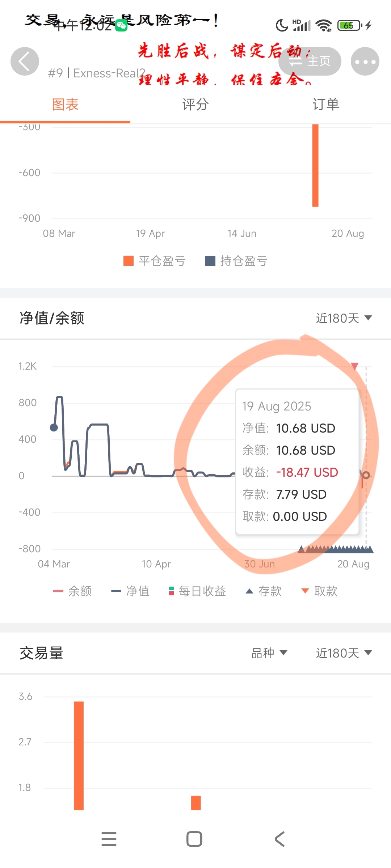This screenshot has height=868, width=391.
Task: Toggle 平仓盈亏 legend series
Action: coord(155,261)
